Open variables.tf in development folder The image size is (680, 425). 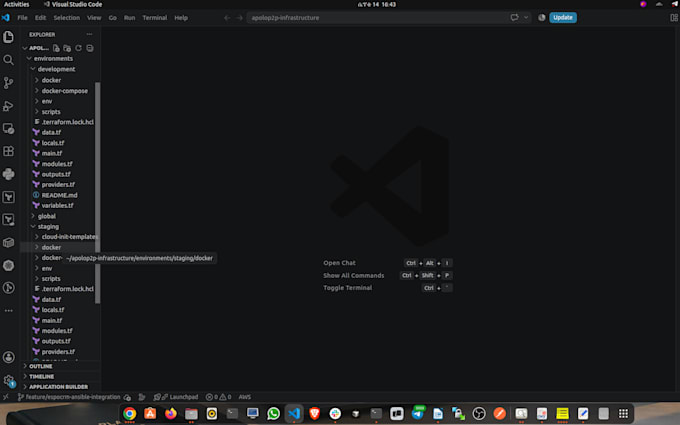pos(57,206)
